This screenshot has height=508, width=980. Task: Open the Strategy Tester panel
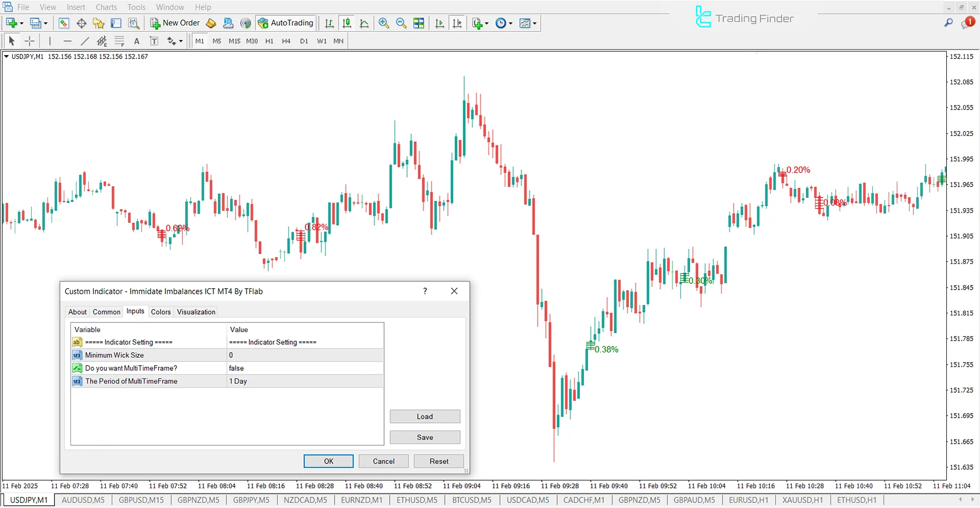[134, 23]
